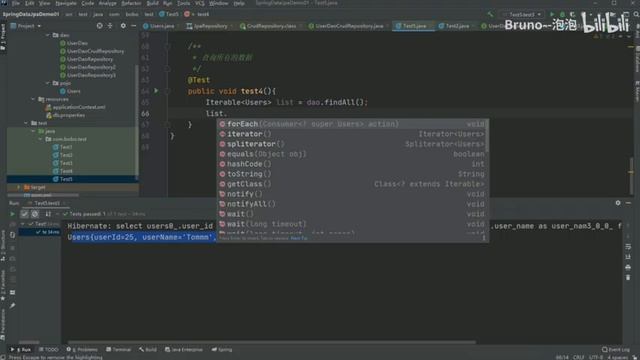
Task: Open the TODO tool window
Action: point(49,350)
